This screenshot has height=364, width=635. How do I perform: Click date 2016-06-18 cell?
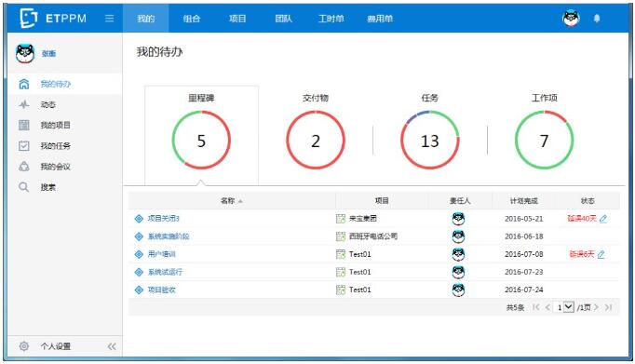523,236
